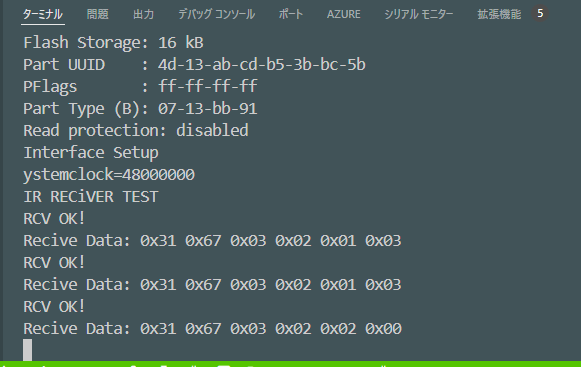
Task: Click the Part Type value 07-13-bb-91
Action: (208, 109)
